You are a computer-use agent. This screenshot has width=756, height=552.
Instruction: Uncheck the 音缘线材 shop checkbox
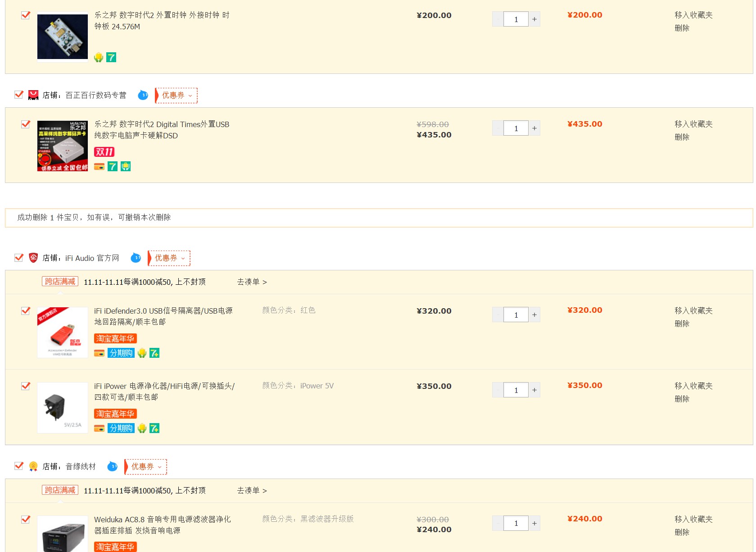point(19,466)
